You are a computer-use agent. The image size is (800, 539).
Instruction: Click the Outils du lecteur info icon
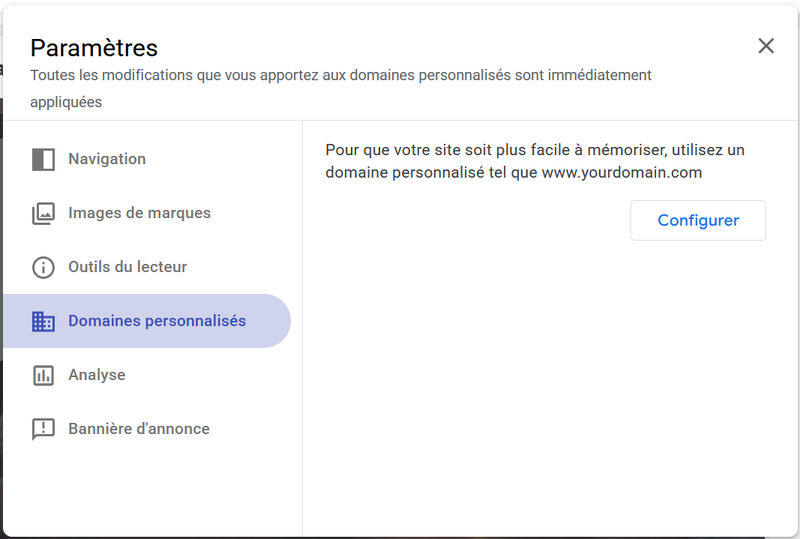tap(43, 268)
